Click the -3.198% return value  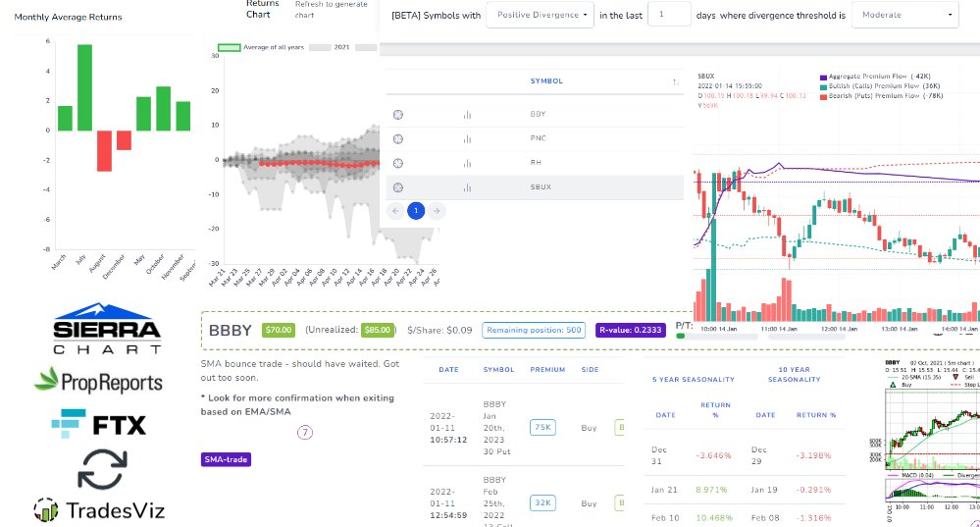[x=813, y=455]
